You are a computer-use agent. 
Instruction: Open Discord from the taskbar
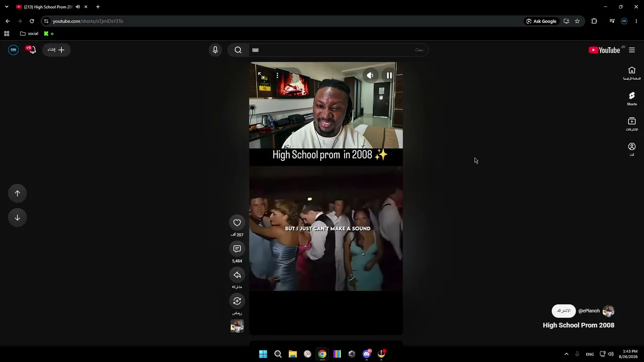coord(367,354)
